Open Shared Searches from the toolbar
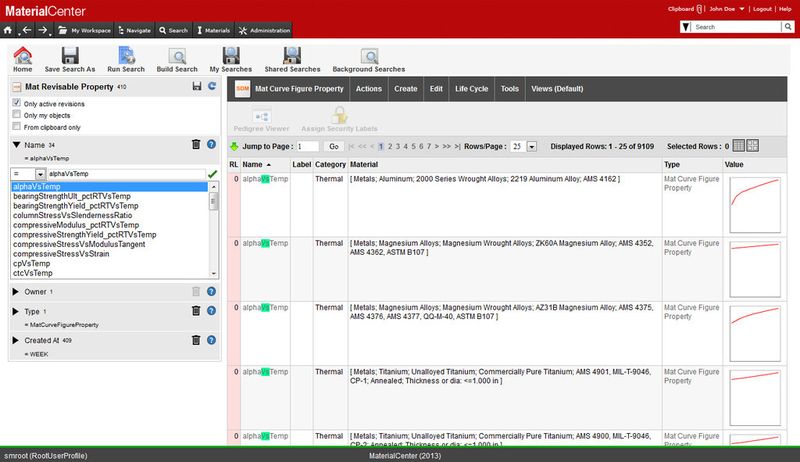 [x=292, y=56]
